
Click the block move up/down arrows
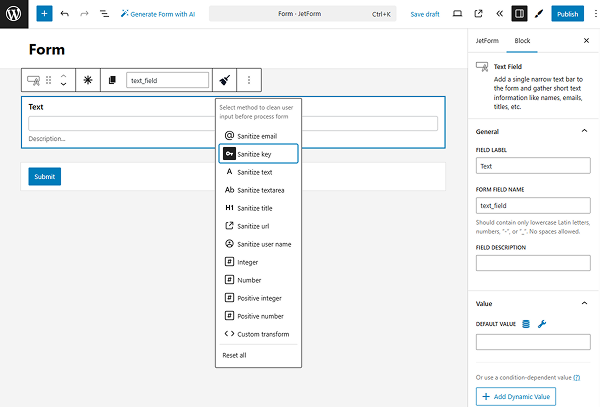pyautogui.click(x=64, y=80)
